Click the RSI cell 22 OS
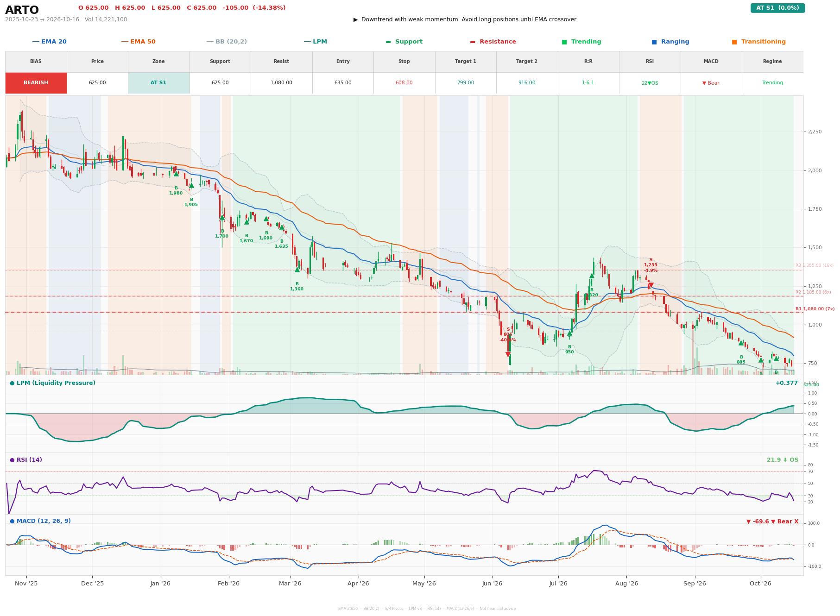 650,83
